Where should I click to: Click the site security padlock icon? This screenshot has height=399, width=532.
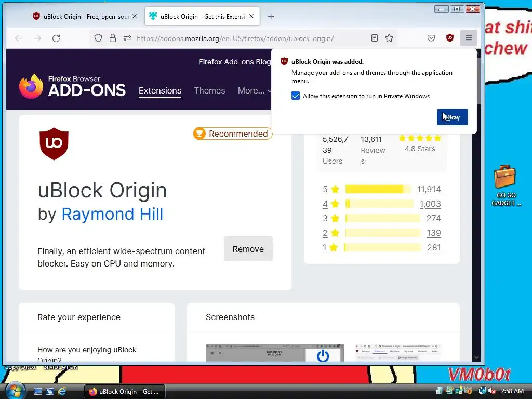(x=113, y=38)
